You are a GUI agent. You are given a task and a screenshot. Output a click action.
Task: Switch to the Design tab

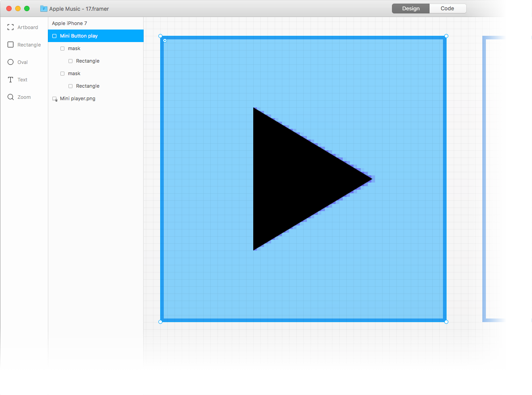[x=411, y=8]
